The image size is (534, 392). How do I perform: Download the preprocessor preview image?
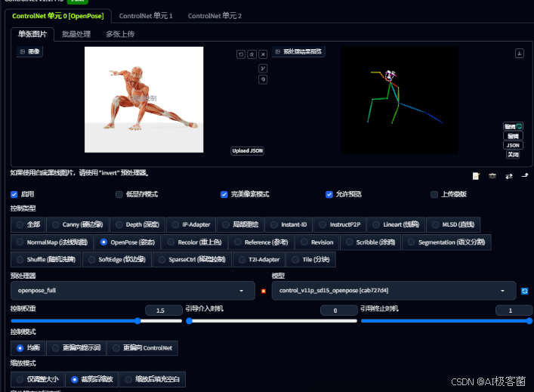point(520,53)
